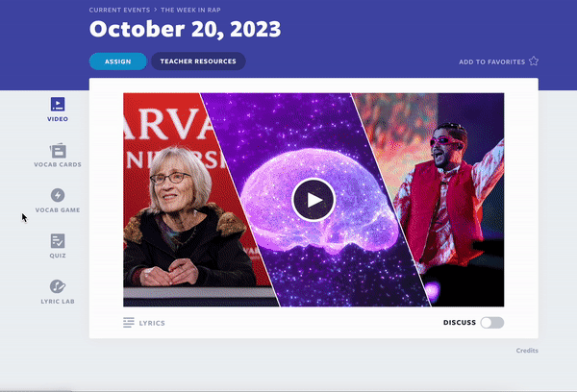Screen dimensions: 577x392
Task: Click the Assign button
Action: (x=117, y=61)
